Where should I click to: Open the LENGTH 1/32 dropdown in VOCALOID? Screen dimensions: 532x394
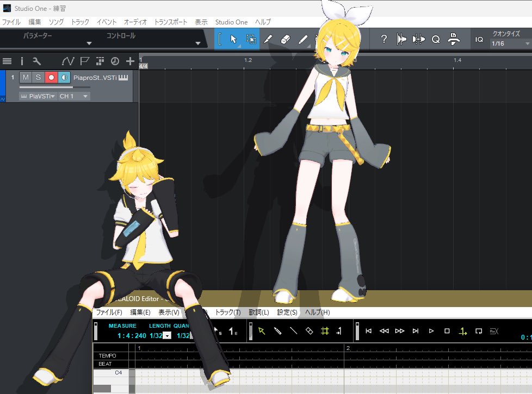(167, 336)
